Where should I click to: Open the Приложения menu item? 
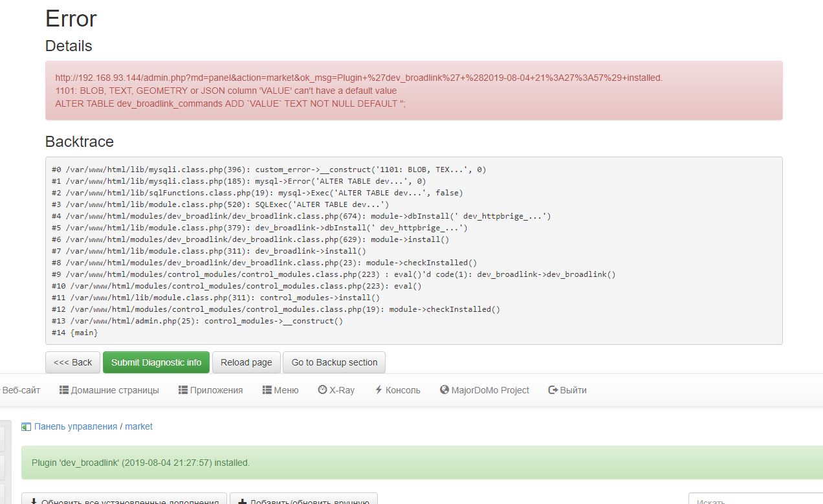(x=210, y=390)
